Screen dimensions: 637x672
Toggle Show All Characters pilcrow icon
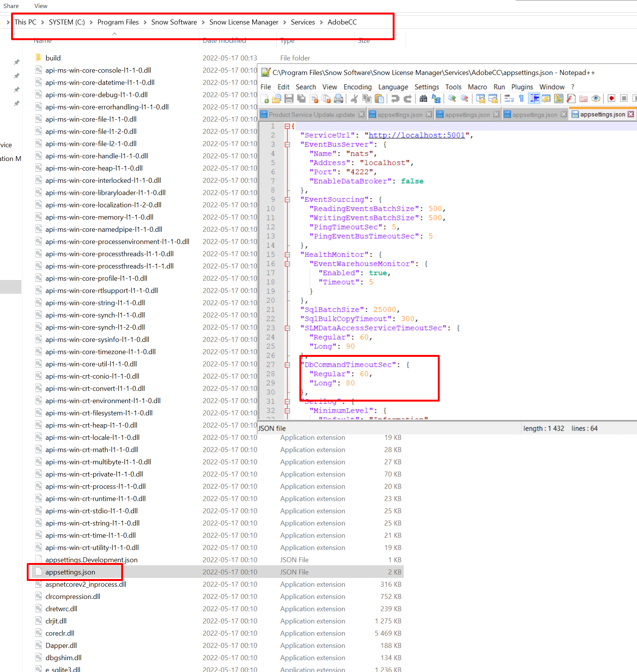pos(521,99)
